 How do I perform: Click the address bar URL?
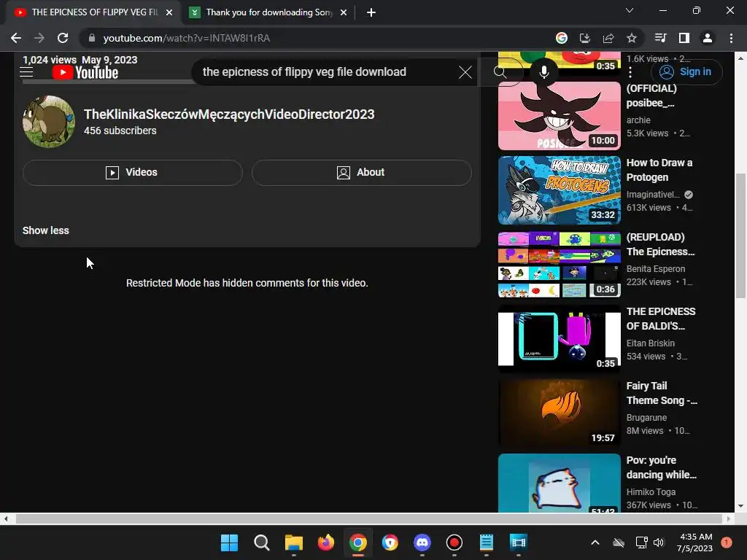tap(187, 38)
